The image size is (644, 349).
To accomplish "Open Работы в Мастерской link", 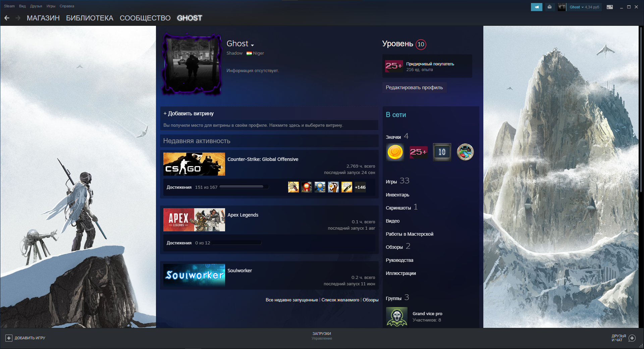I will click(x=410, y=234).
